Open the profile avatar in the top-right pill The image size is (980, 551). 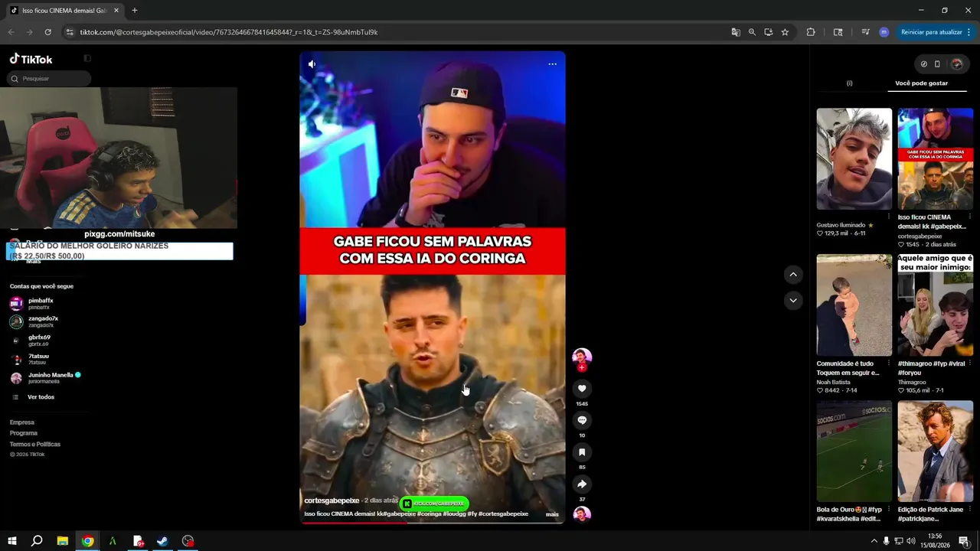pyautogui.click(x=956, y=64)
